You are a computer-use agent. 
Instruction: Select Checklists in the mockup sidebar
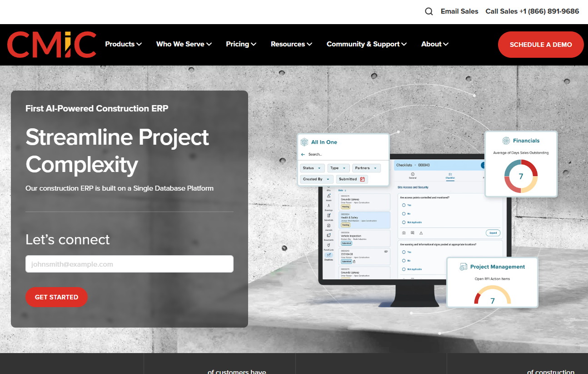329,257
